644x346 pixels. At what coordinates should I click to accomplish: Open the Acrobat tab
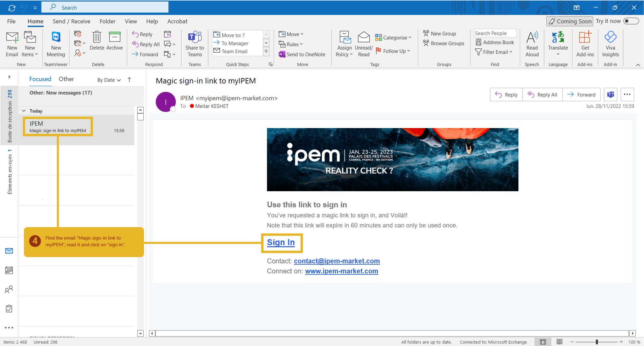(177, 21)
